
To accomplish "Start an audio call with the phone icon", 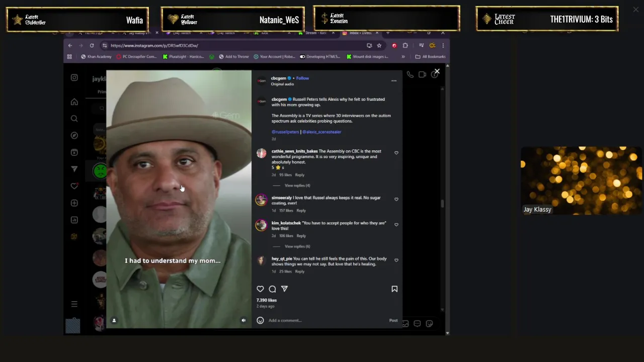I will point(410,74).
